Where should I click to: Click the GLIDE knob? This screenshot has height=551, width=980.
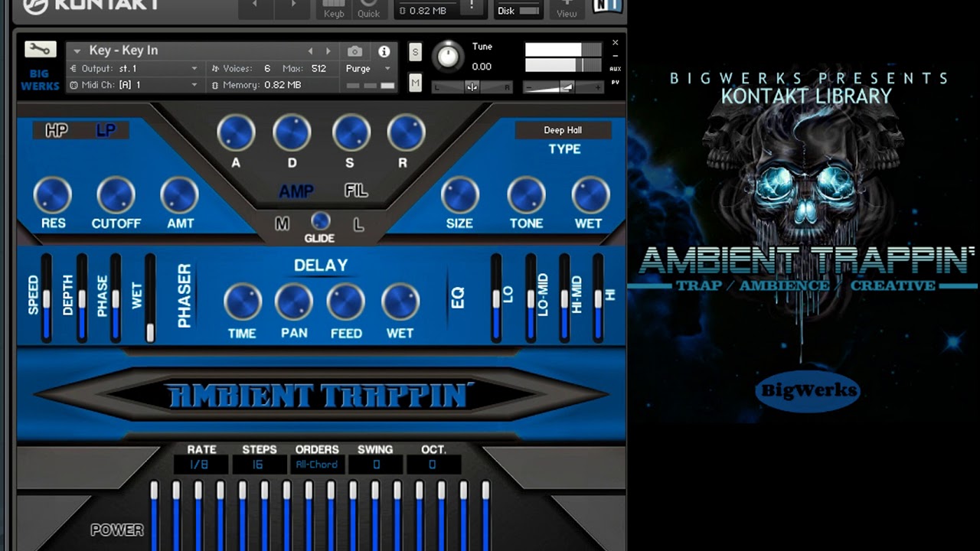[x=320, y=221]
